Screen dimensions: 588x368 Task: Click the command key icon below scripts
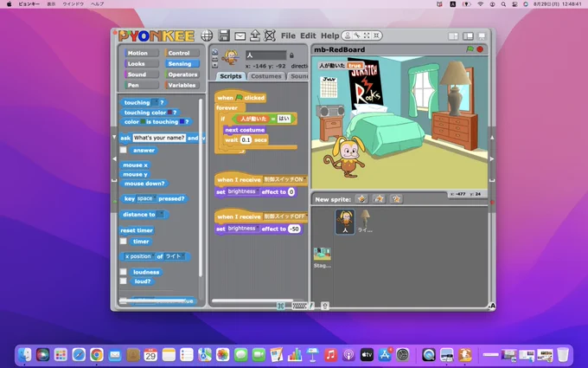click(x=280, y=306)
